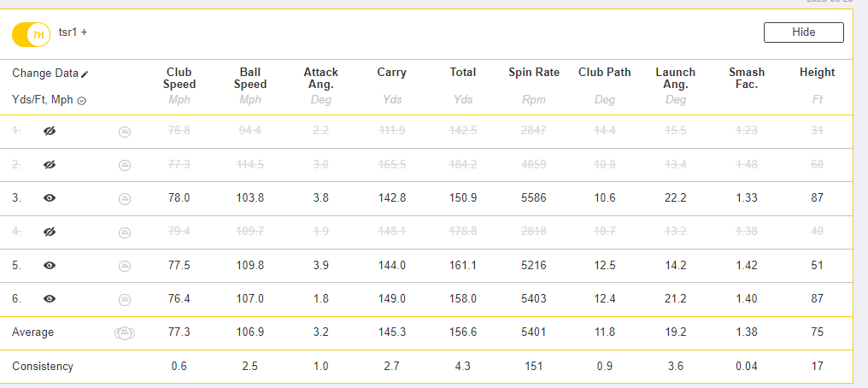Select the Carry column header

coord(392,72)
